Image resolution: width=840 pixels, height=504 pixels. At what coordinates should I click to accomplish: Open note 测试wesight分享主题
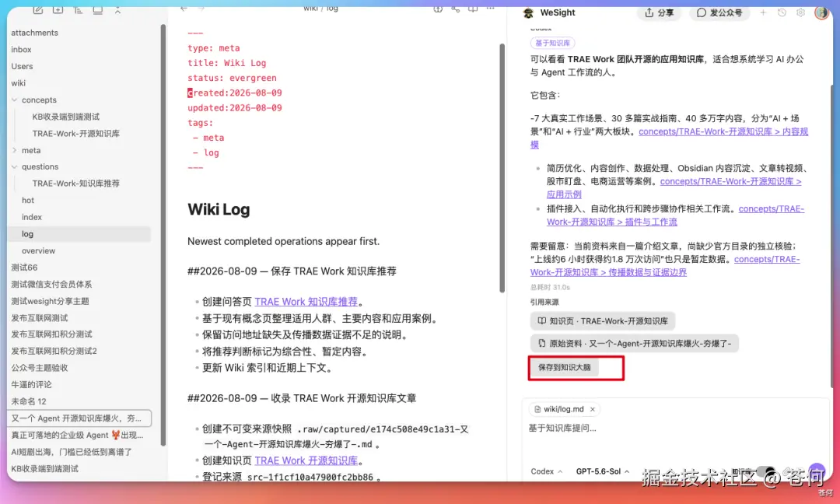tap(50, 301)
